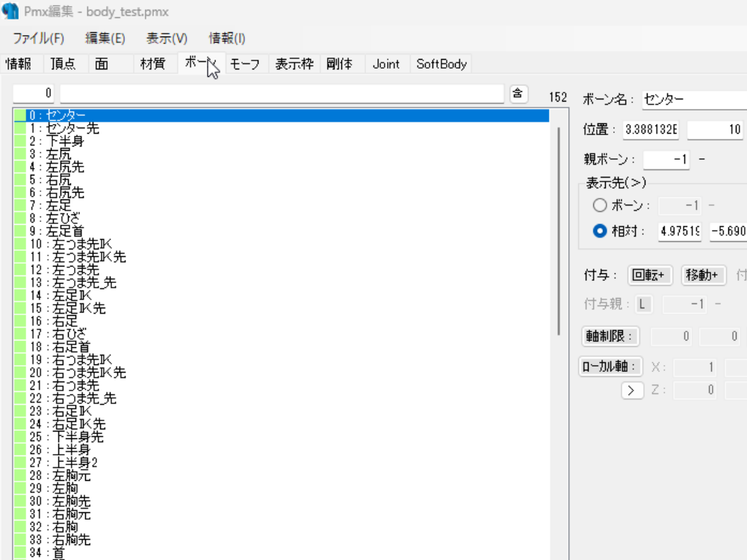Open the 編集(E) menu
Image resolution: width=747 pixels, height=560 pixels.
105,38
